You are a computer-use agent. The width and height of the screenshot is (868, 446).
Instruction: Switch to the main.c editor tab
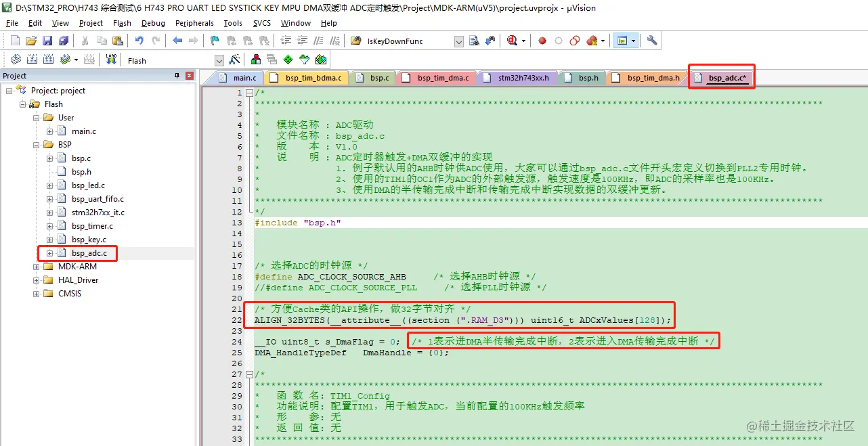(238, 78)
